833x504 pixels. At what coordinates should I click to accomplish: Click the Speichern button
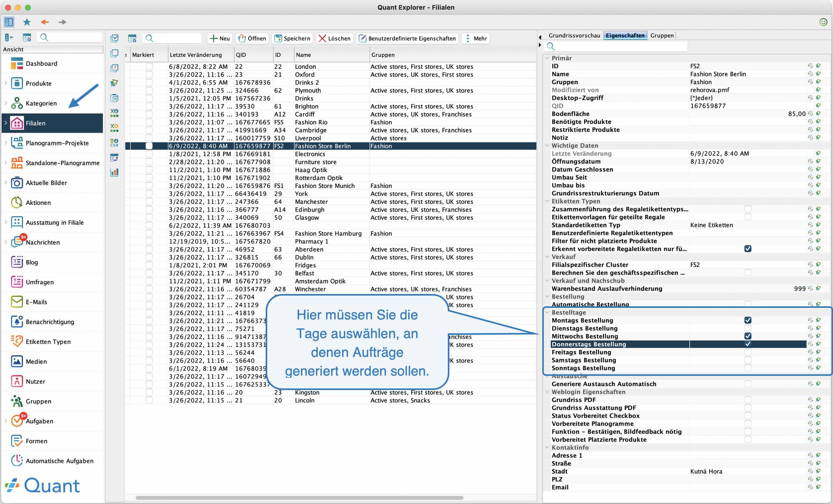(292, 39)
